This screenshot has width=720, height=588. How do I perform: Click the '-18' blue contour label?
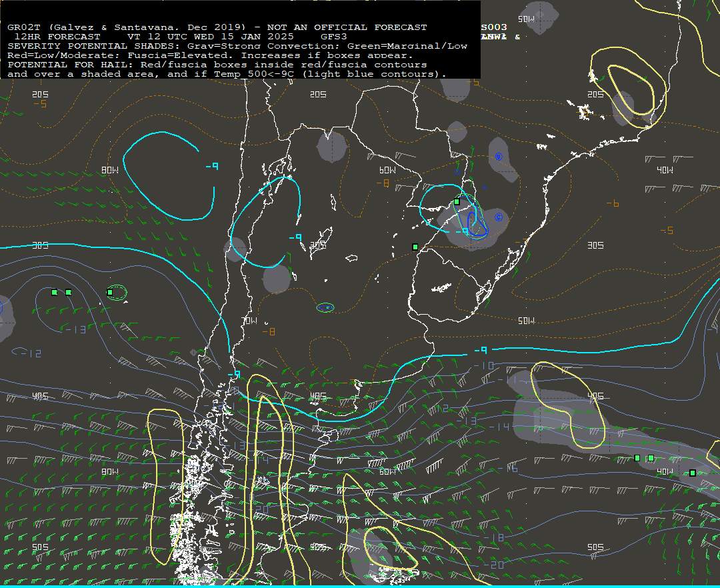tap(494, 537)
